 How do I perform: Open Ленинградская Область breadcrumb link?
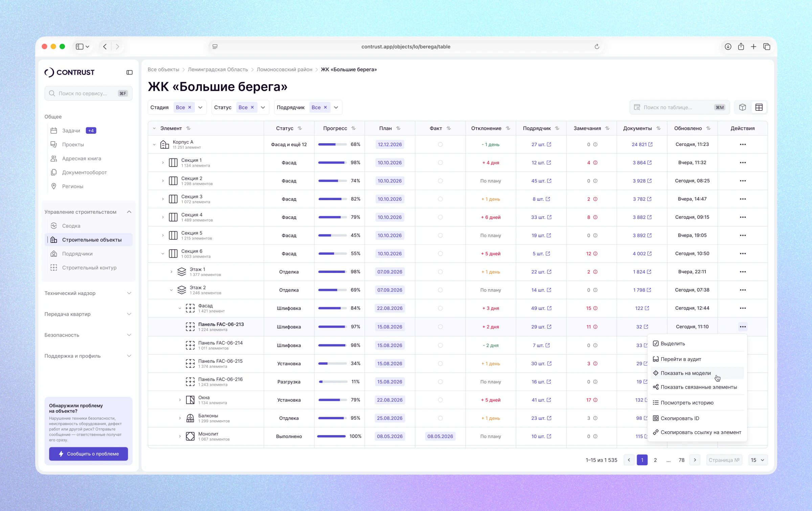[x=218, y=69]
